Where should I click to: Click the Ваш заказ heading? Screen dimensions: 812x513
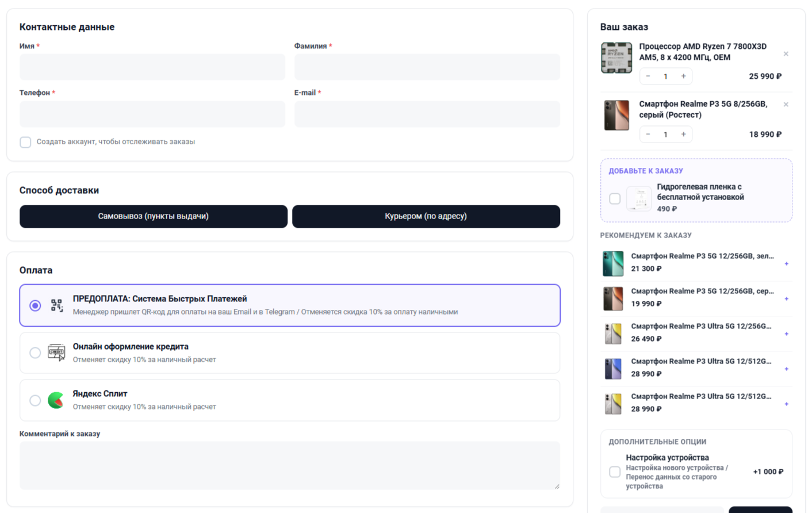tap(624, 27)
